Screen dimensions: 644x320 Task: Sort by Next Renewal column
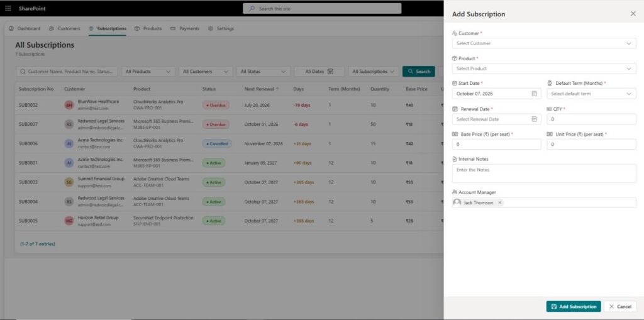(261, 89)
